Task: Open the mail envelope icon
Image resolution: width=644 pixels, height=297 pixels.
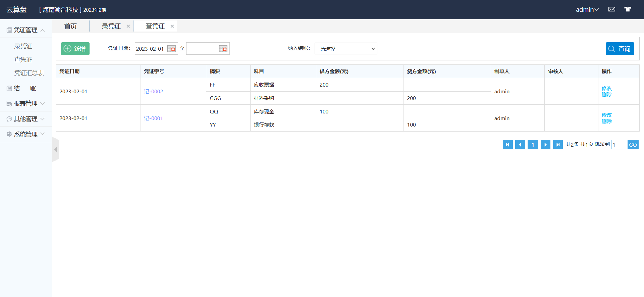Action: click(611, 9)
